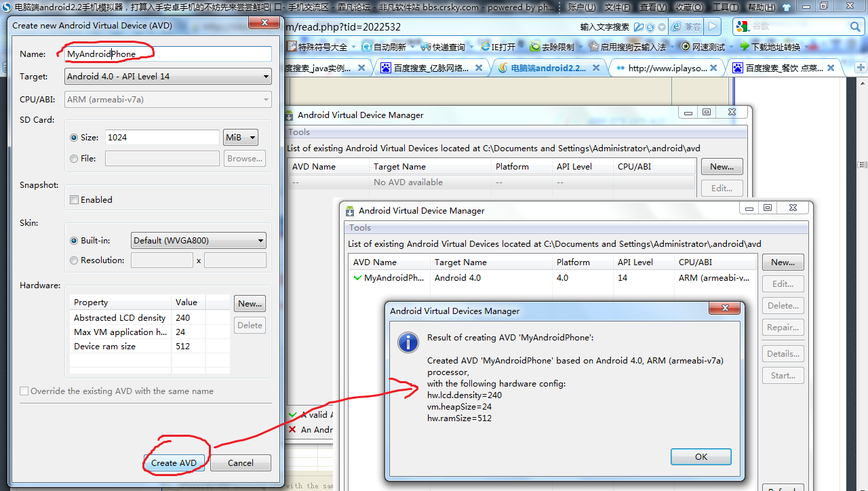Select the Device ram size hardware row
The height and width of the screenshot is (491, 868).
pyautogui.click(x=150, y=347)
